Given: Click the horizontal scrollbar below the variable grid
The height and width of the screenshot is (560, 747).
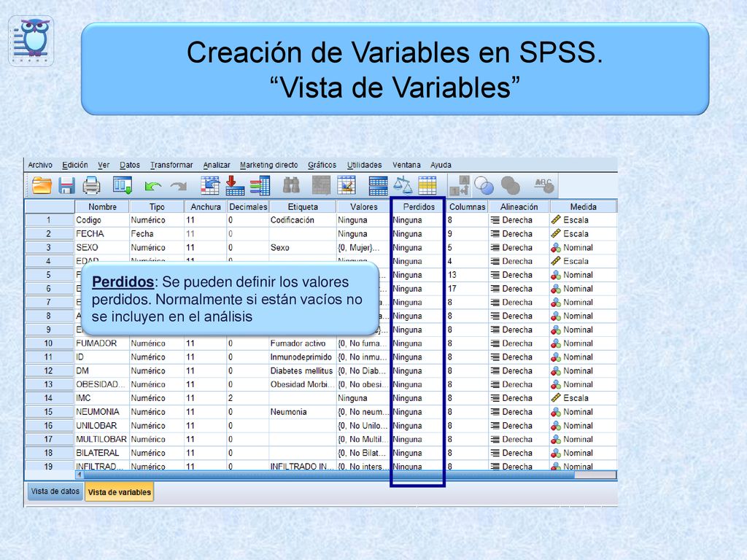Looking at the screenshot, I should (345, 475).
